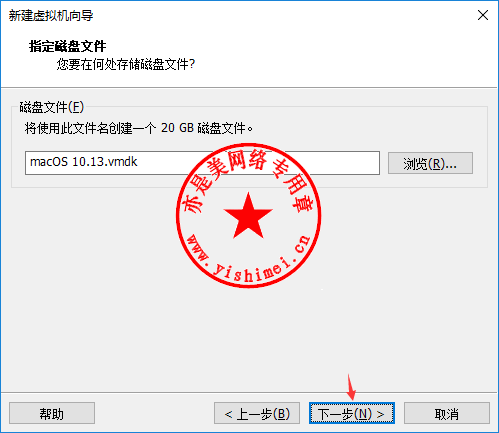
Task: Click the 指定磁盘文件 heading
Action: point(67,46)
